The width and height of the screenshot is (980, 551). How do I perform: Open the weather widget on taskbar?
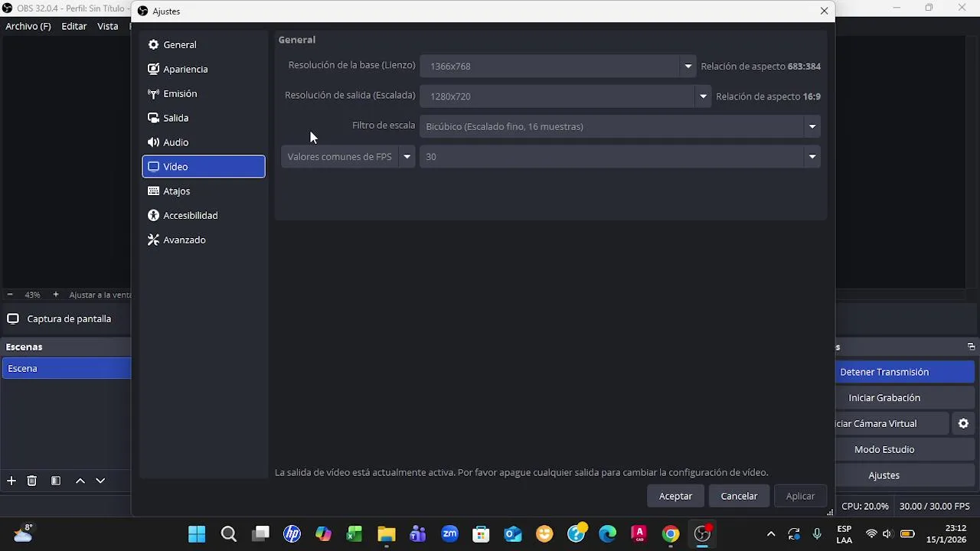pyautogui.click(x=22, y=533)
